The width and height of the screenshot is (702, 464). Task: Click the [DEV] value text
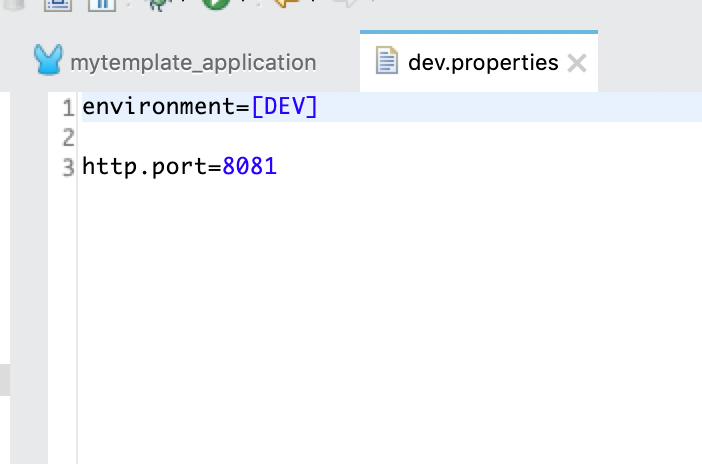tap(285, 107)
